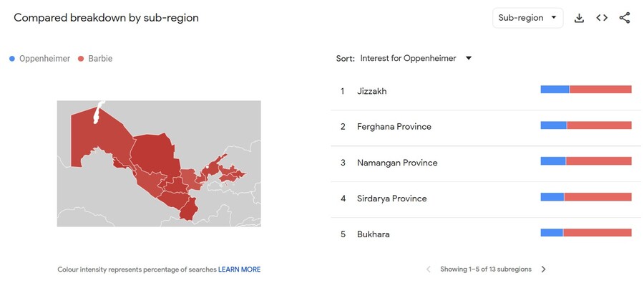Select Sirdarya Province entry

485,199
